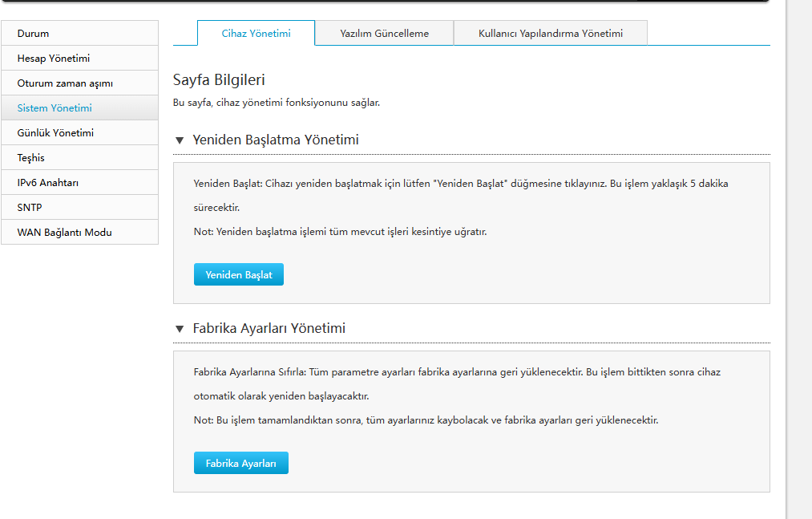Switch to Yazılım Güncelleme tab

tap(384, 33)
